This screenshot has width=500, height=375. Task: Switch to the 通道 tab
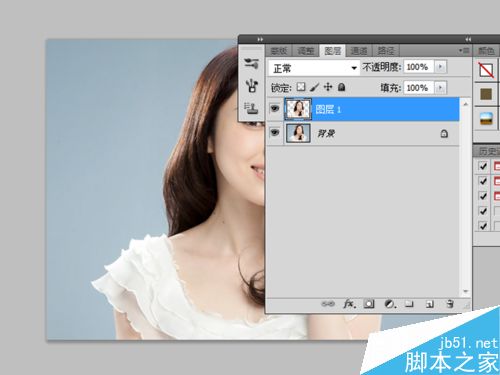(x=359, y=51)
